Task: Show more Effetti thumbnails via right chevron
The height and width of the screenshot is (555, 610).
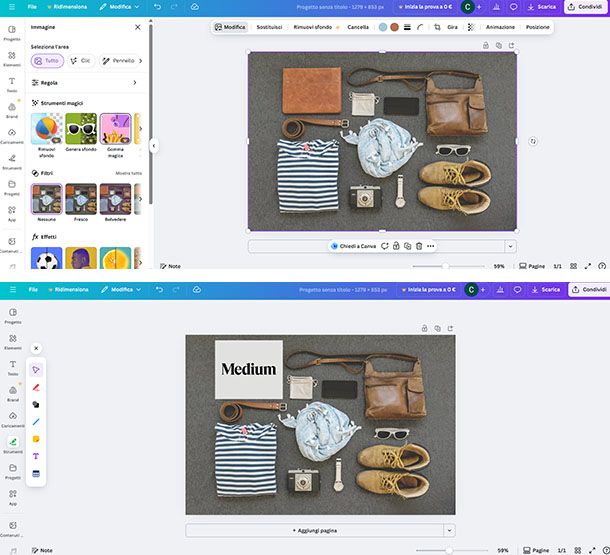Action: point(140,263)
